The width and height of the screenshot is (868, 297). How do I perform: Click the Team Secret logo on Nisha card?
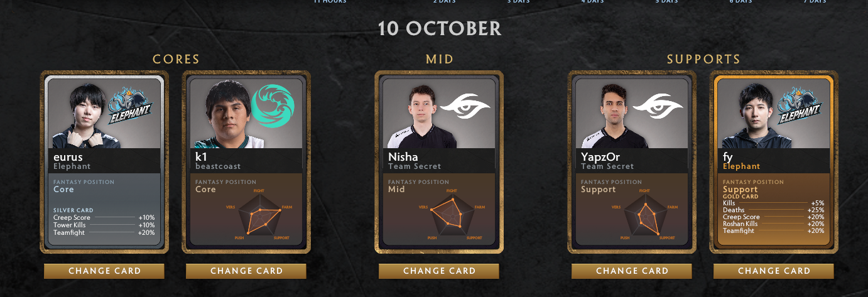[x=465, y=106]
